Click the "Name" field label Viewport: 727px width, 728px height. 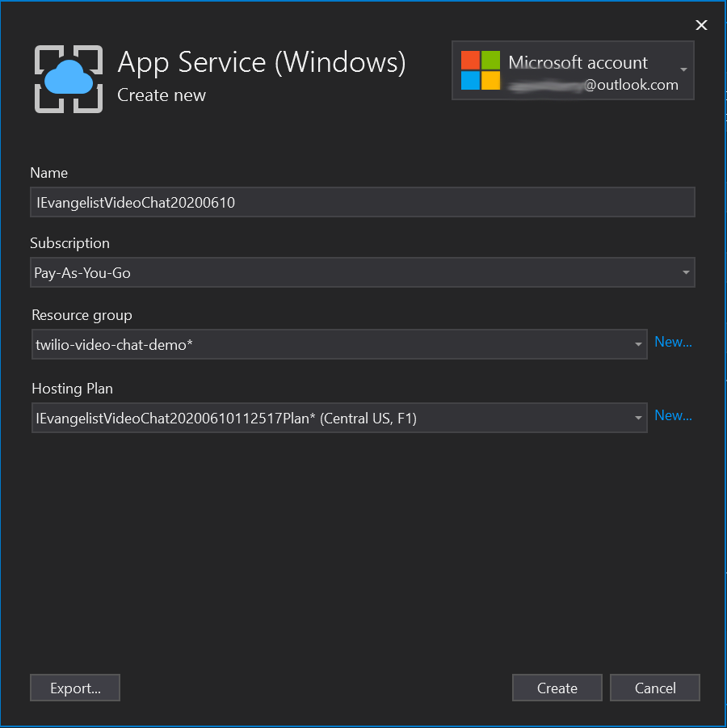48,173
